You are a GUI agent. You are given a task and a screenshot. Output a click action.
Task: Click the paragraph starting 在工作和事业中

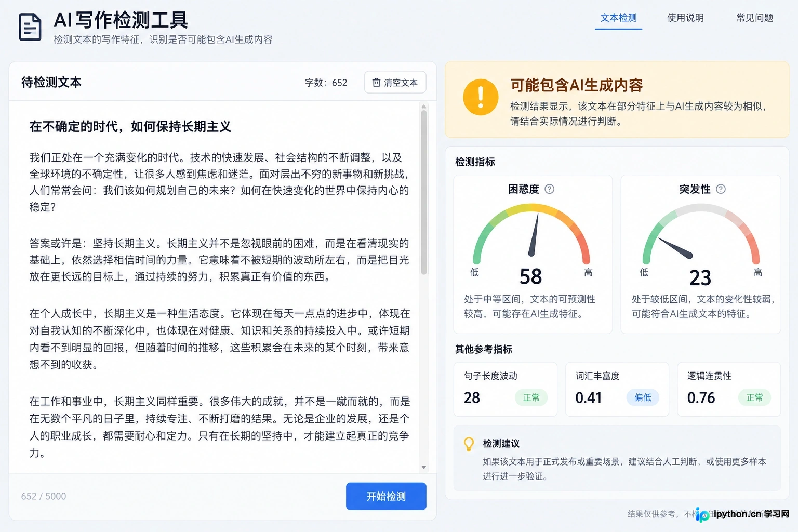pos(219,427)
